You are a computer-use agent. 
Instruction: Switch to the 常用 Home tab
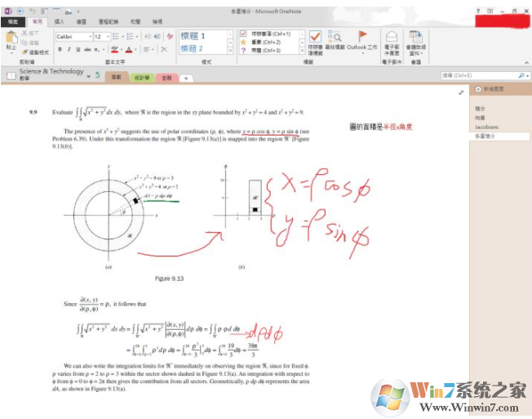(38, 21)
